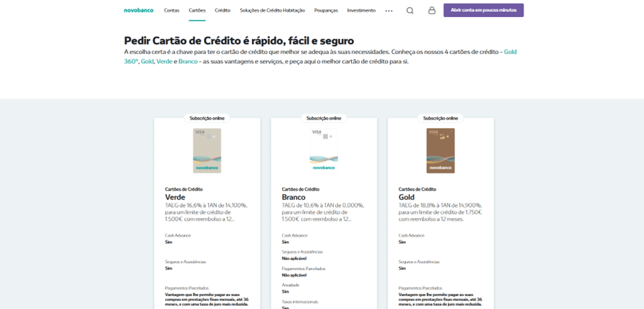Screen dimensions: 644x309
Task: Click the Verde card image
Action: click(207, 151)
